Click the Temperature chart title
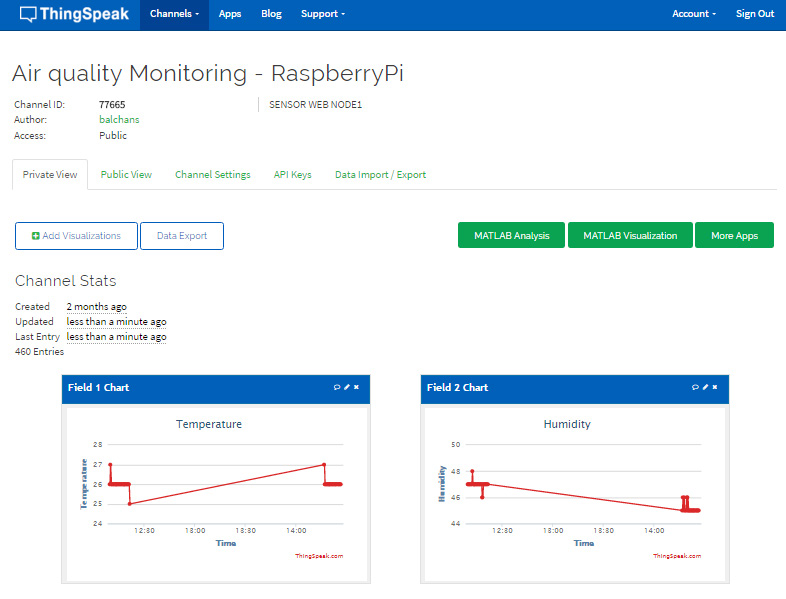The width and height of the screenshot is (786, 599). point(209,424)
